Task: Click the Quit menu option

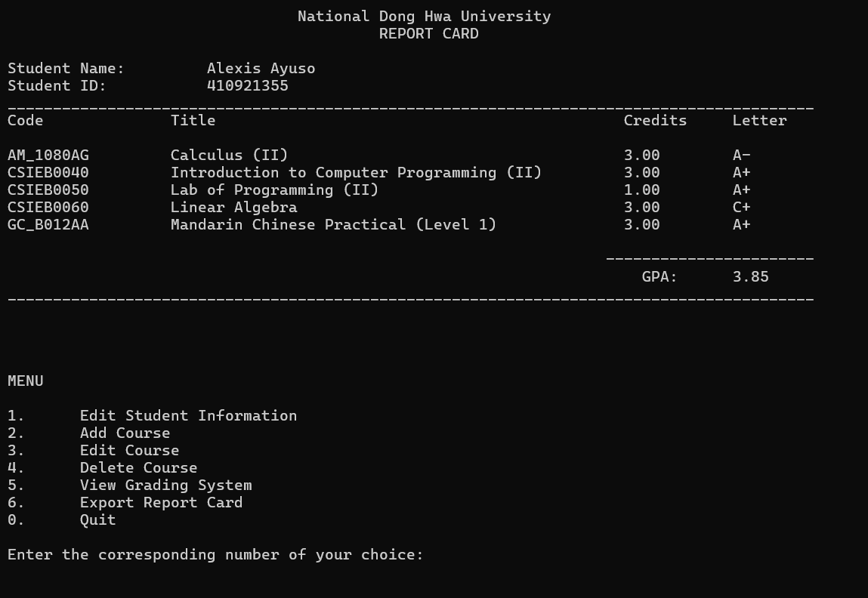Action: [x=97, y=519]
